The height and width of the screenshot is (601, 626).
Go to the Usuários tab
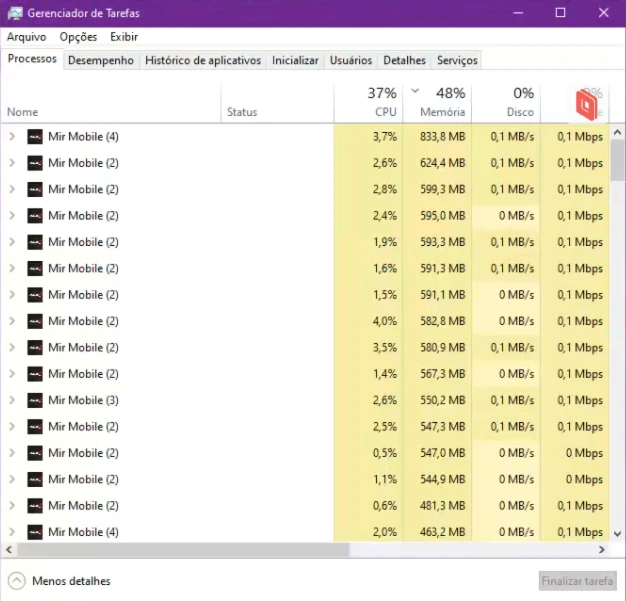tap(351, 60)
